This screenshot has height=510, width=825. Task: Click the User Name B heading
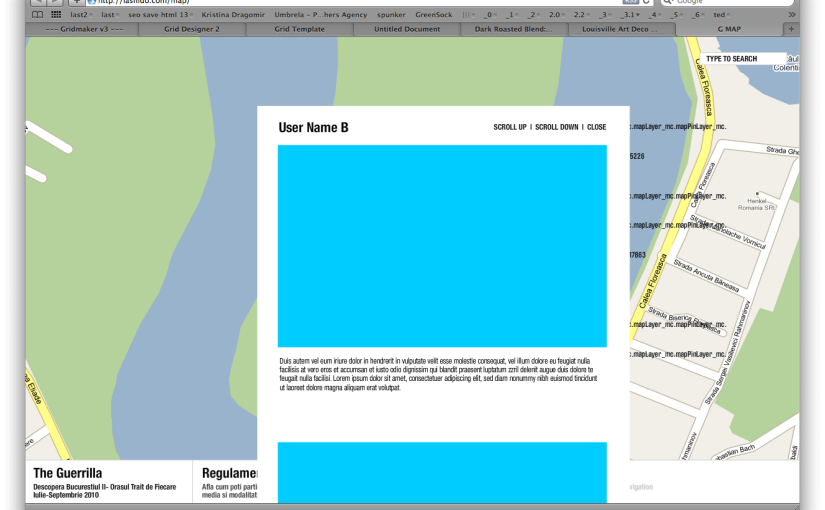coord(314,127)
